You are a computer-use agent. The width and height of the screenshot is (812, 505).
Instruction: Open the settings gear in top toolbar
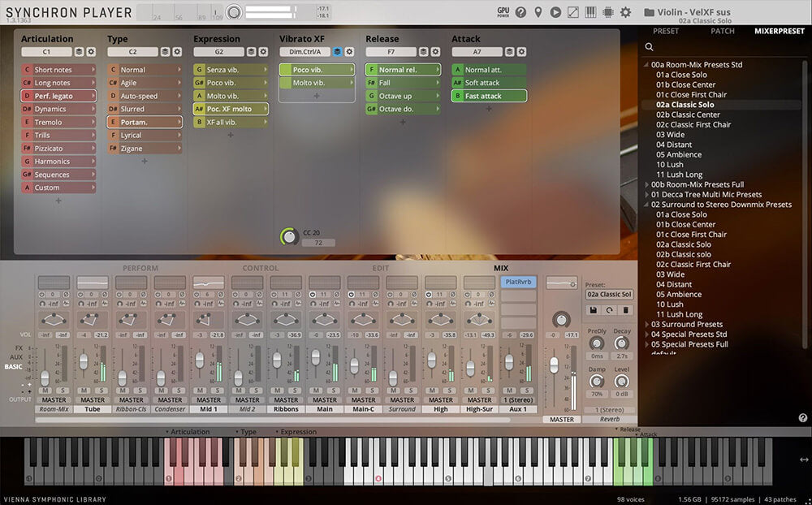pos(625,12)
